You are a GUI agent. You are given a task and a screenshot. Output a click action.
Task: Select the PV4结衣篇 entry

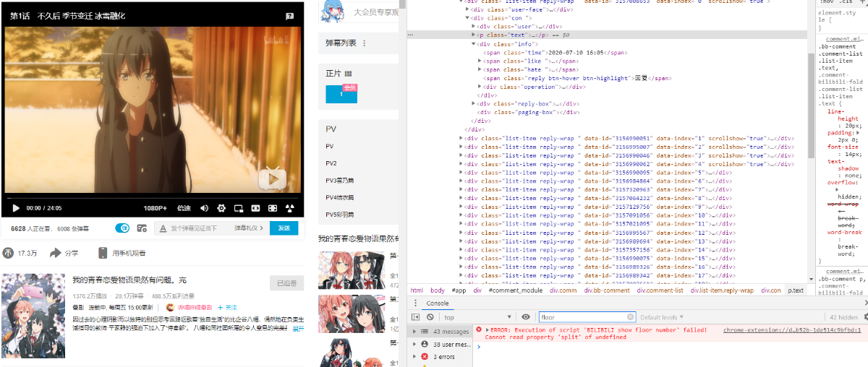tap(339, 197)
